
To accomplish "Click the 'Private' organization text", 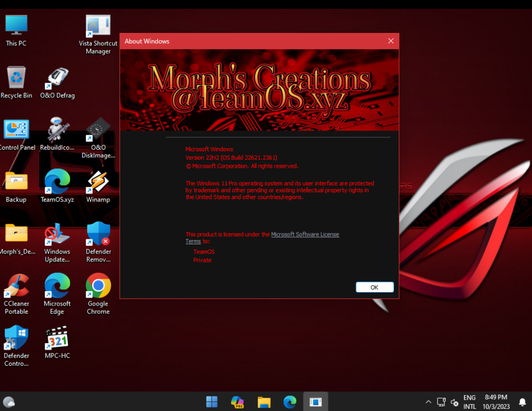I will click(202, 260).
